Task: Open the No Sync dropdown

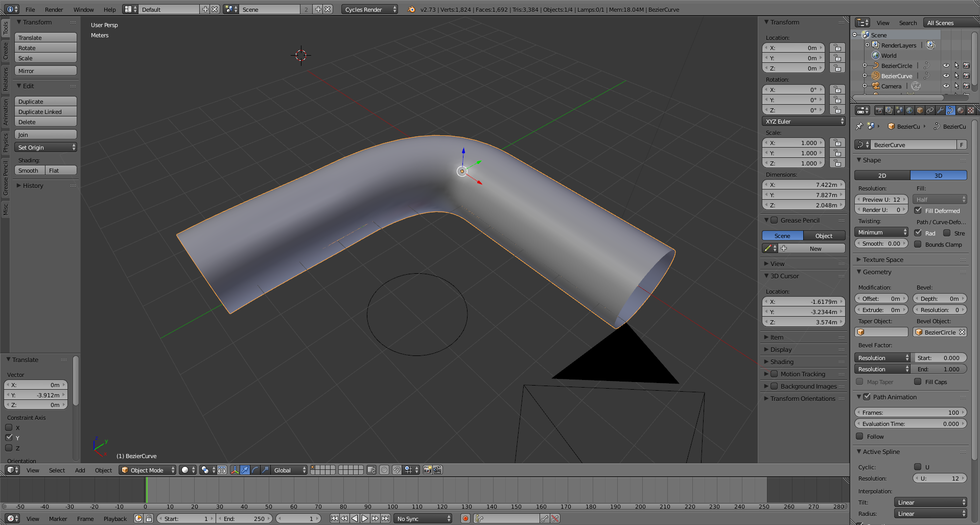Action: [424, 518]
